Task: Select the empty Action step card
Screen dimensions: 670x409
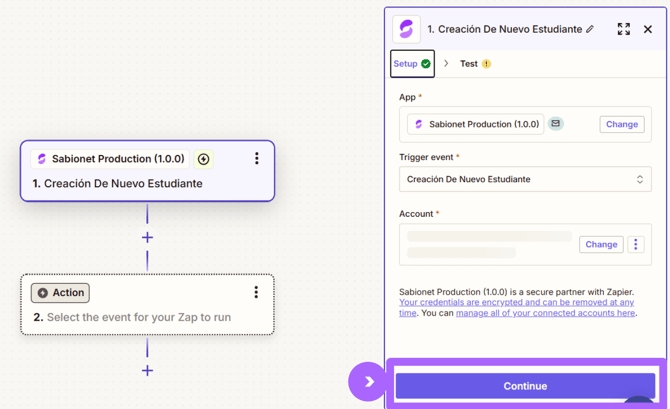Action: tap(147, 305)
